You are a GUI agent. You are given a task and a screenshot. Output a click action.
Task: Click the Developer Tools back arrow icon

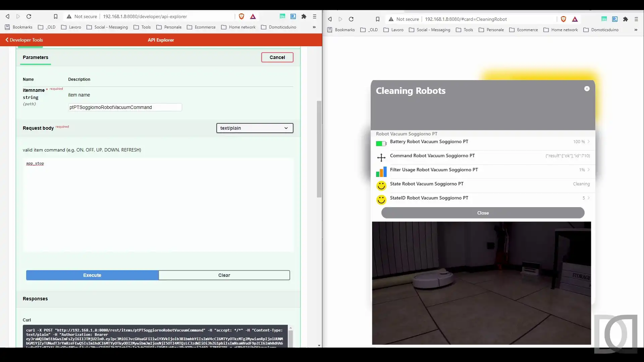[7, 40]
